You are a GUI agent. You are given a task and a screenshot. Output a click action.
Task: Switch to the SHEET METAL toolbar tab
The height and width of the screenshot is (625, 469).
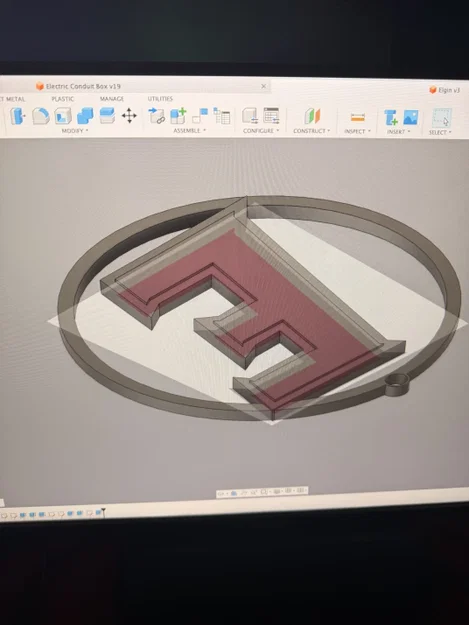[x=12, y=99]
